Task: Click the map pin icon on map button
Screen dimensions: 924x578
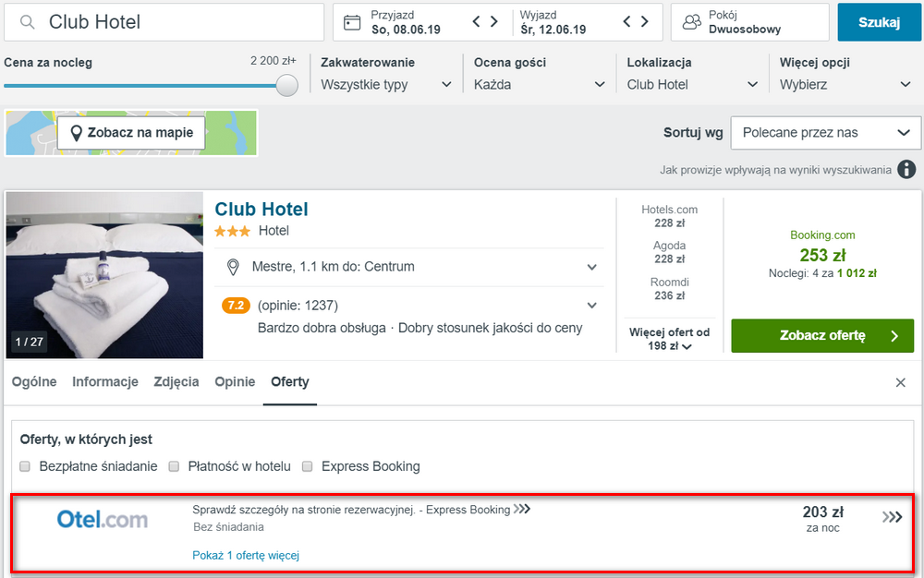Action: 76,133
